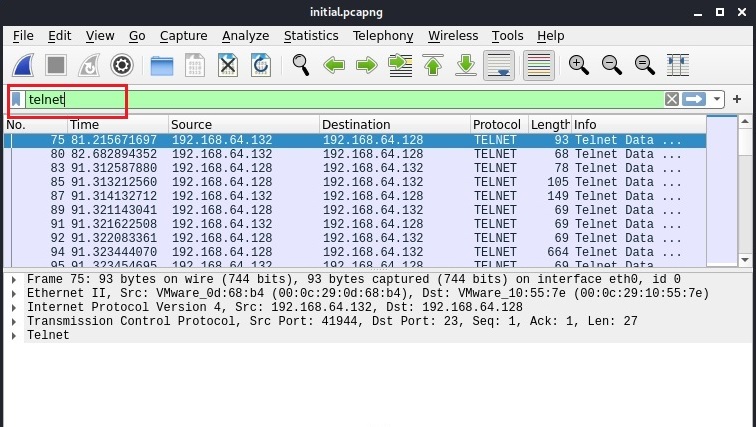The image size is (756, 427).
Task: Open the Edit menu
Action: (x=59, y=36)
